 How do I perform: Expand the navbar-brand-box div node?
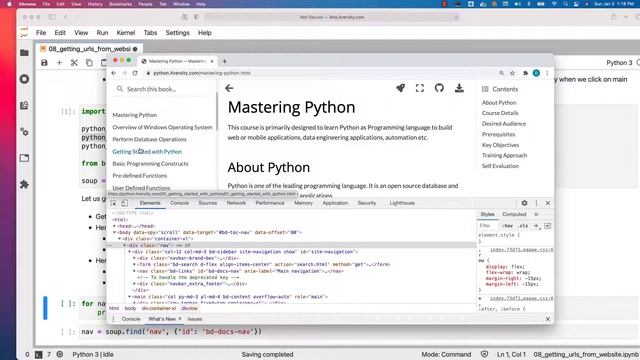(134, 258)
